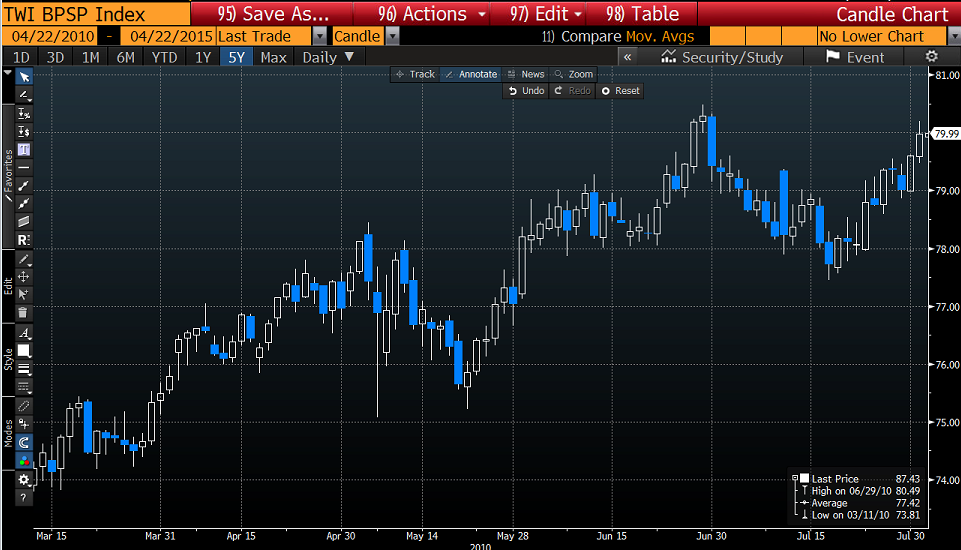961x550 pixels.
Task: Switch to the 1Y range tab
Action: pos(202,57)
